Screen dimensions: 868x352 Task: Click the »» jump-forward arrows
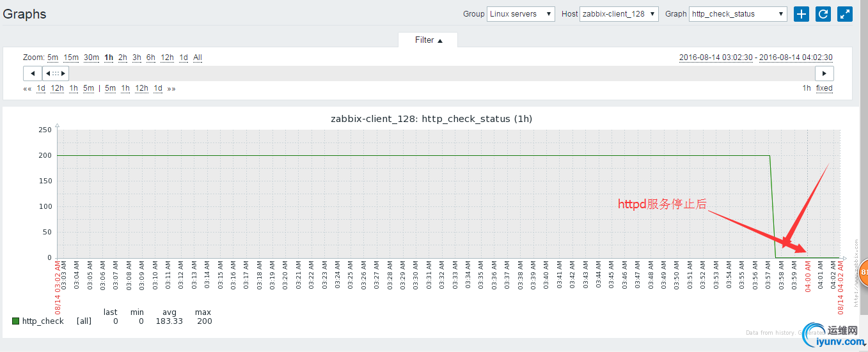(x=171, y=89)
